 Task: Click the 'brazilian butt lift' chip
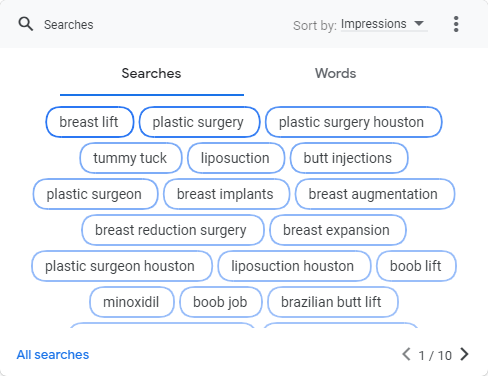333,302
